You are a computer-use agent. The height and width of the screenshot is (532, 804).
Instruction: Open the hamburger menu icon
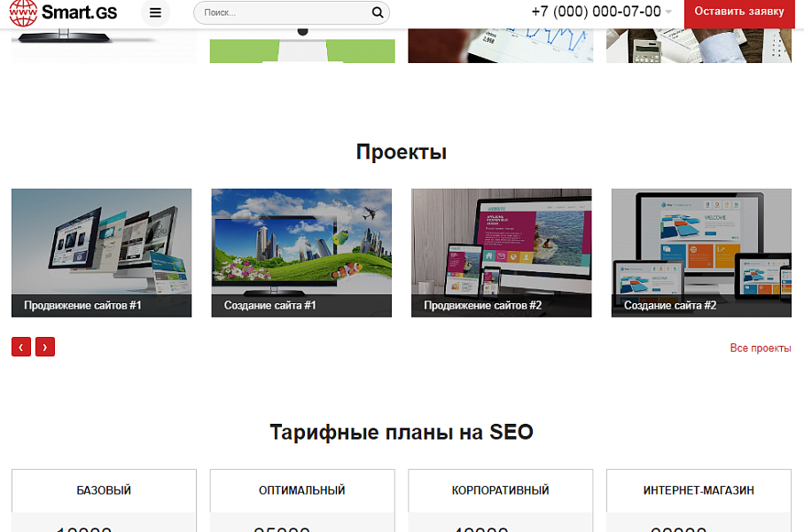coord(156,13)
